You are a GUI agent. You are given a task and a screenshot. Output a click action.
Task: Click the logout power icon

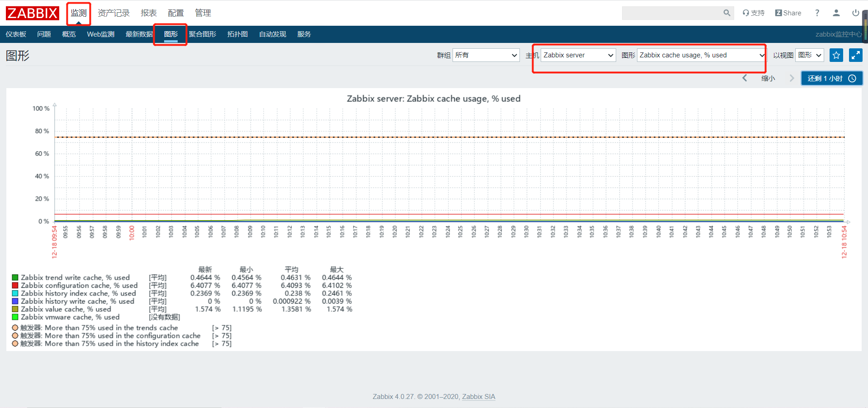click(x=855, y=13)
